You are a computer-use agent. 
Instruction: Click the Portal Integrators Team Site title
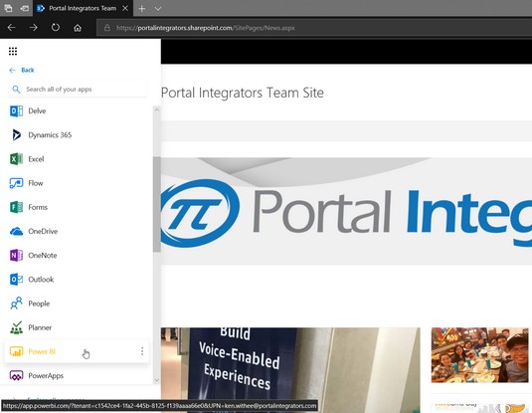243,93
